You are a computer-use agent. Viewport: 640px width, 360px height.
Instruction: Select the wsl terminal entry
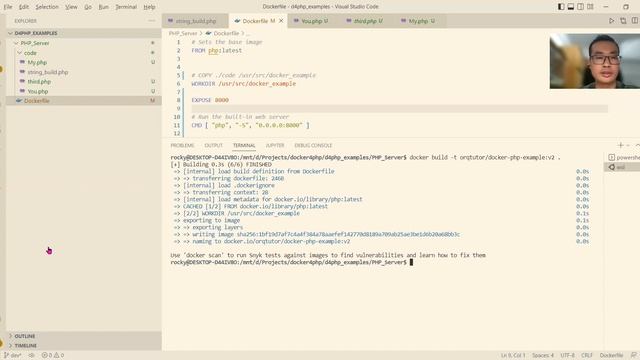pos(622,167)
